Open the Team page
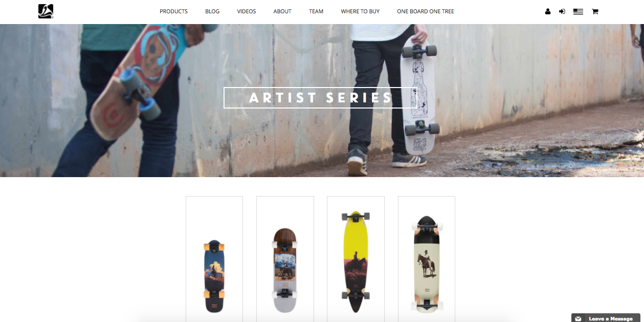This screenshot has width=644, height=322. 316,11
